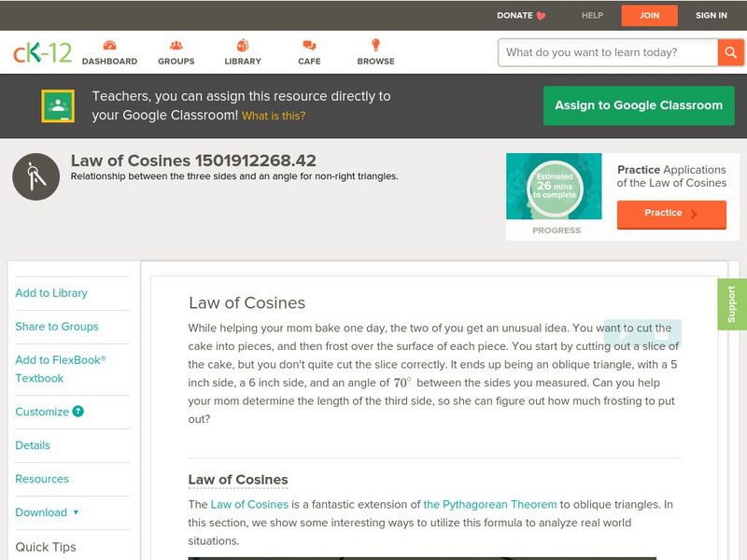Select the Browse flashlight icon
The height and width of the screenshot is (560, 747).
(x=375, y=43)
